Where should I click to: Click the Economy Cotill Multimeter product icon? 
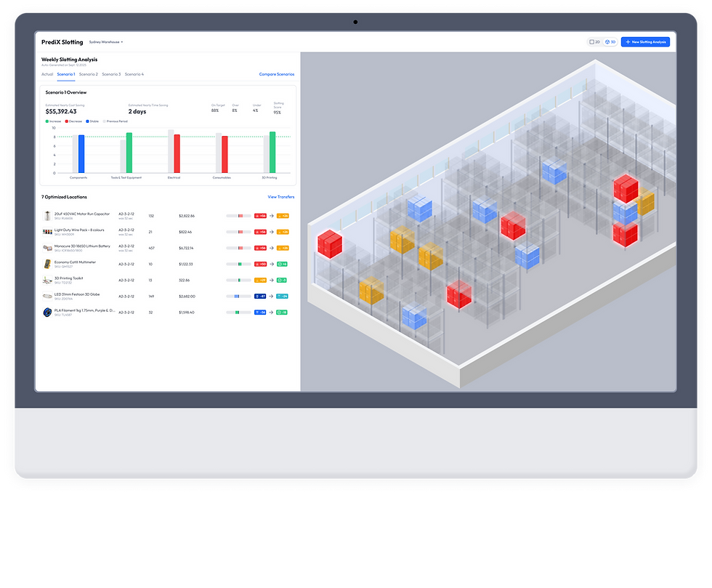tap(49, 264)
